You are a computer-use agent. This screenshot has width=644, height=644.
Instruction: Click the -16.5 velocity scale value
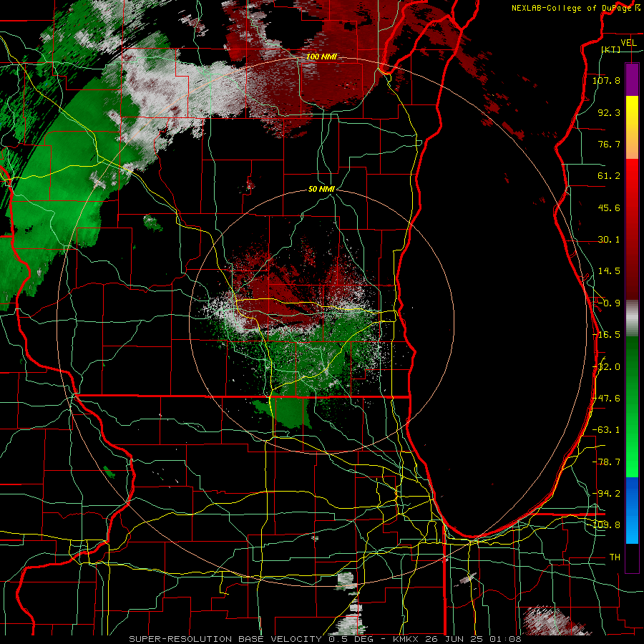point(606,335)
